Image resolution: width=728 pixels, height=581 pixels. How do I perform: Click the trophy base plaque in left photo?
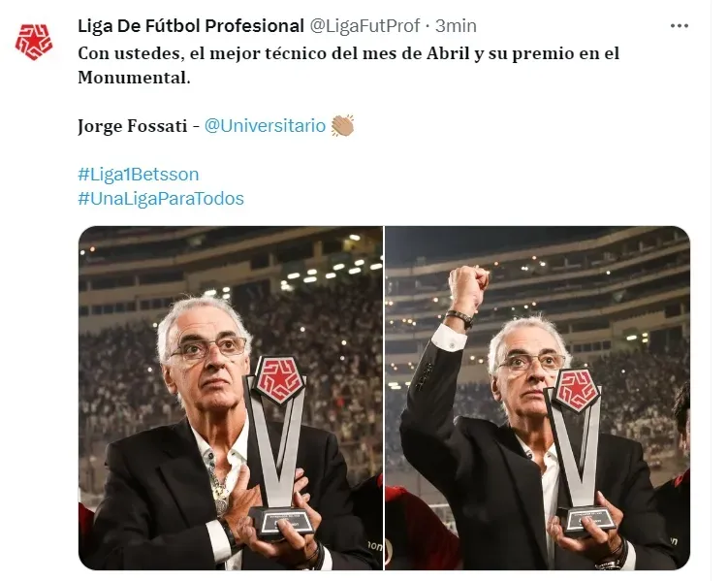coord(280,523)
